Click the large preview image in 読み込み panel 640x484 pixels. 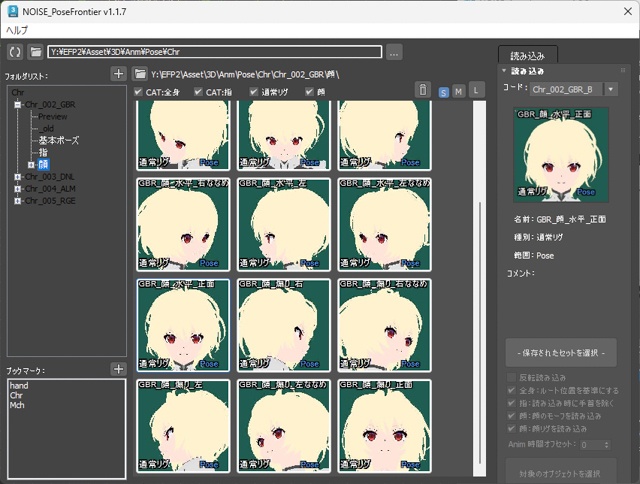point(561,155)
